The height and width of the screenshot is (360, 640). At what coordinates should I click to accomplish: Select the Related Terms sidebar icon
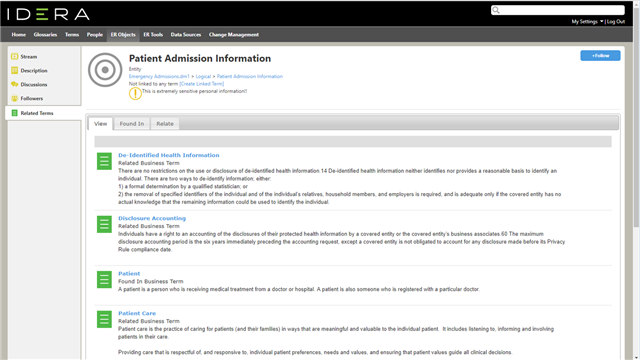[15, 113]
